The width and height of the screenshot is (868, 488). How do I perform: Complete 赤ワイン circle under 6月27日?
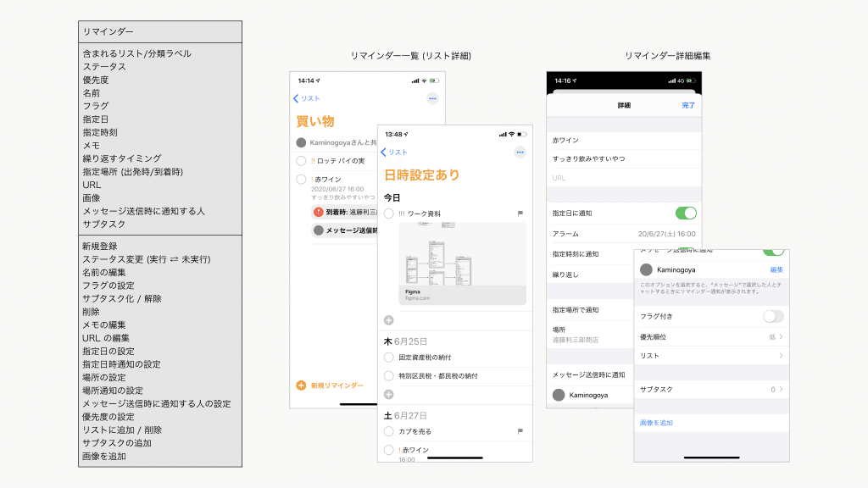[x=388, y=450]
